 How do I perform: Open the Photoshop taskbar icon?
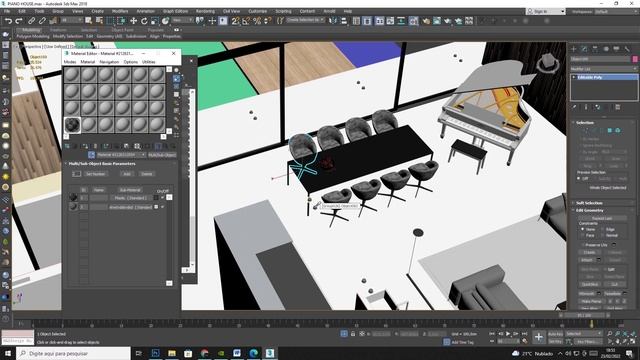(156, 353)
